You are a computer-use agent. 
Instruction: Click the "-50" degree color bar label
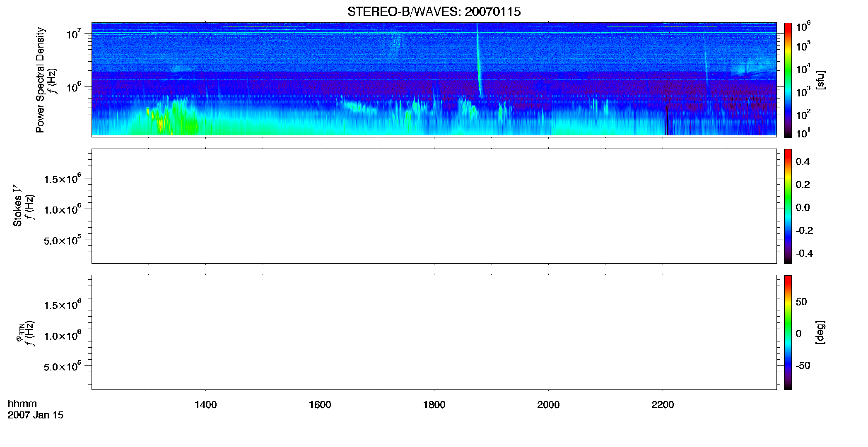[803, 366]
